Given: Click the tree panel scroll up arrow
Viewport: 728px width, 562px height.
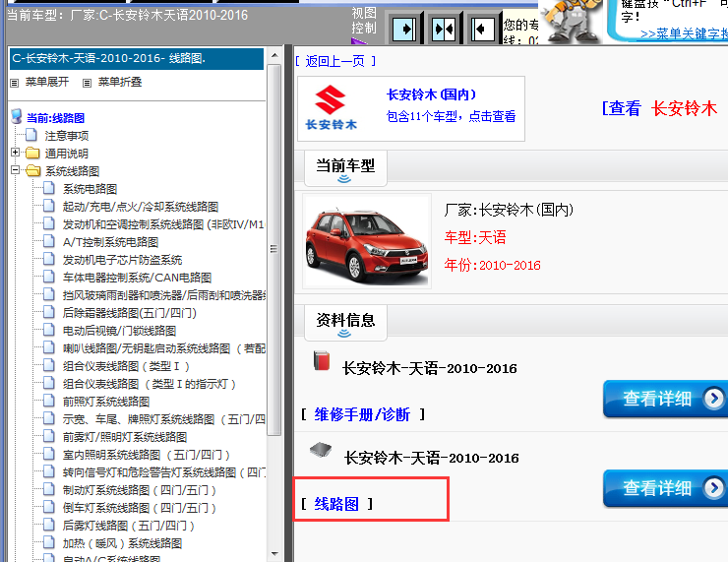Looking at the screenshot, I should (x=274, y=55).
